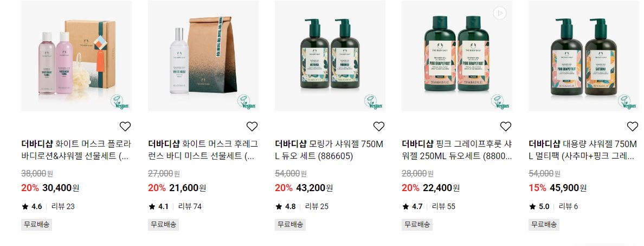
Task: Toggle wishlist heart for White Musk body mist set
Action: (252, 127)
